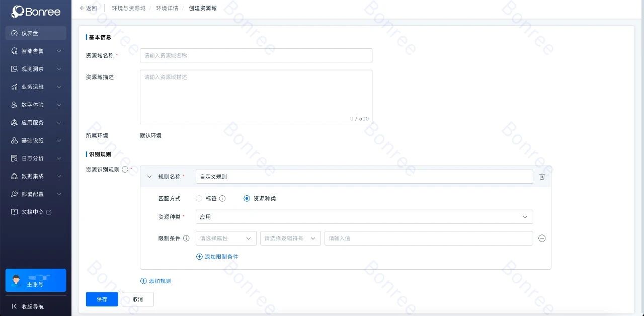The height and width of the screenshot is (316, 644).
Task: Click the 添加限制条件 link
Action: pyautogui.click(x=217, y=257)
